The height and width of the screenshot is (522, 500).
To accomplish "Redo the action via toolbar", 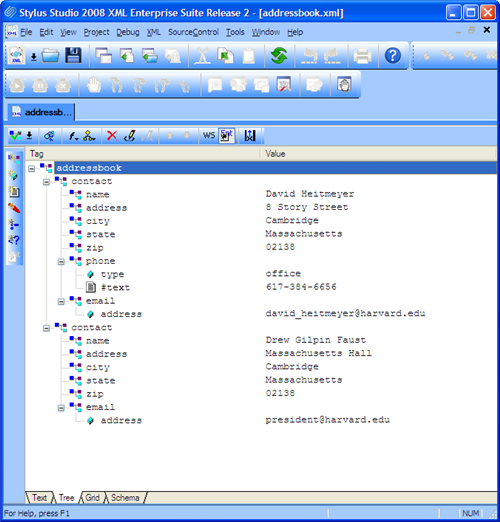I will [x=332, y=56].
